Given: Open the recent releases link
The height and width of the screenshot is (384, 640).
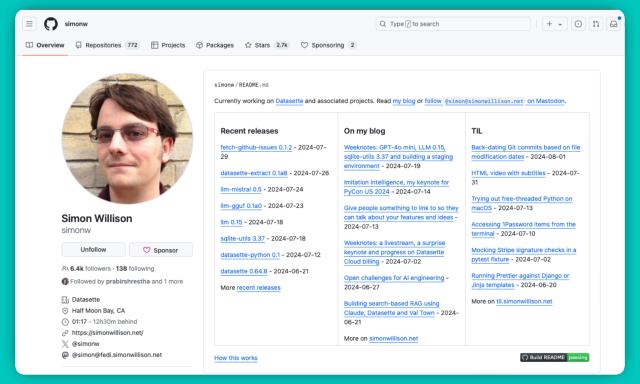Looking at the screenshot, I should [x=259, y=288].
